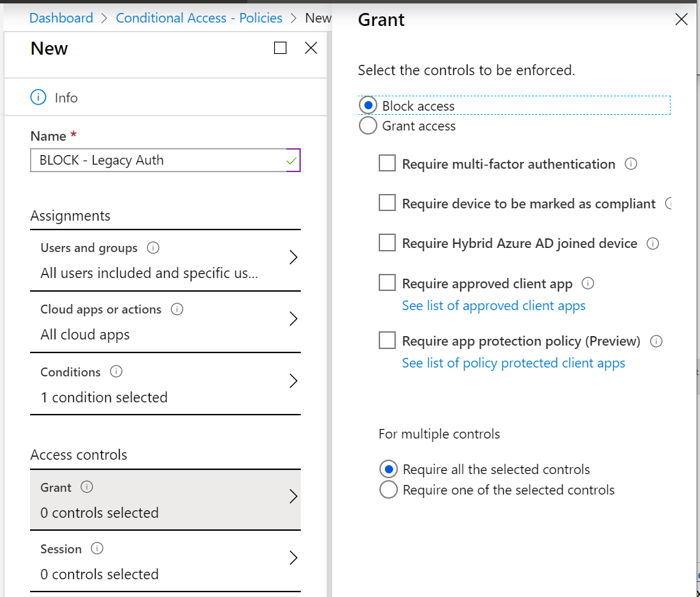Check Require Hybrid Azure AD joined device
Viewport: 700px width, 597px height.
point(387,242)
